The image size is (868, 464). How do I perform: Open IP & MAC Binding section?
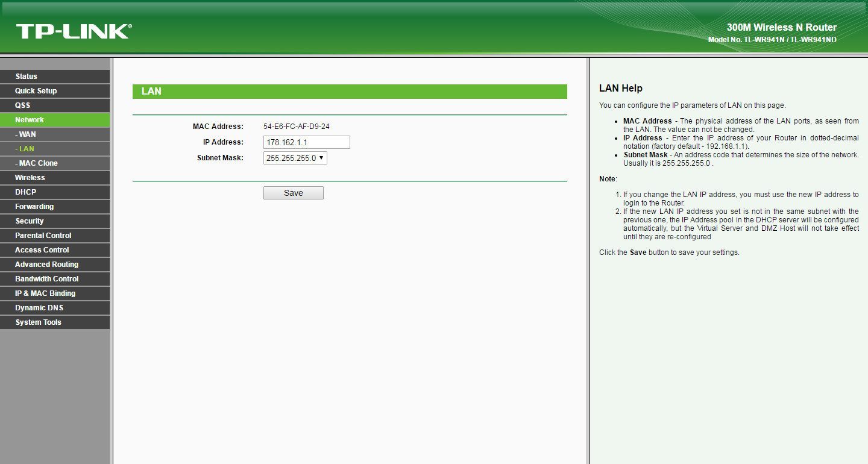coord(55,293)
